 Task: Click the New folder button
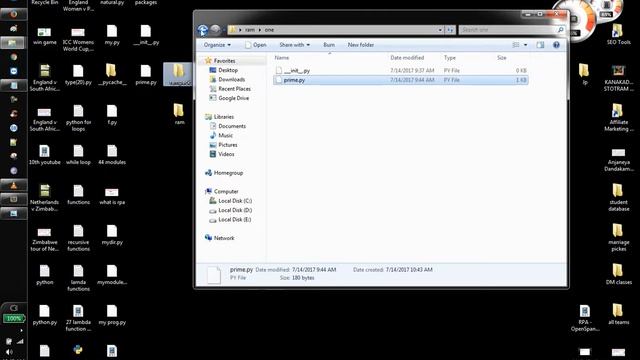tap(361, 45)
